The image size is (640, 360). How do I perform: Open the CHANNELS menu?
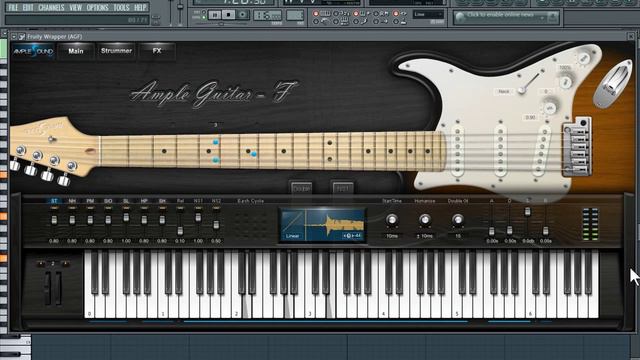tap(51, 7)
